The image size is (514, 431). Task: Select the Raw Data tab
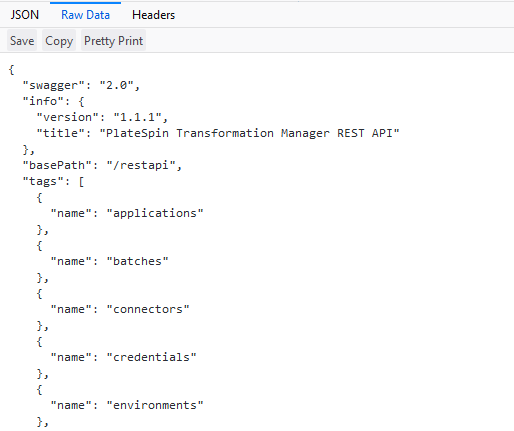point(85,15)
